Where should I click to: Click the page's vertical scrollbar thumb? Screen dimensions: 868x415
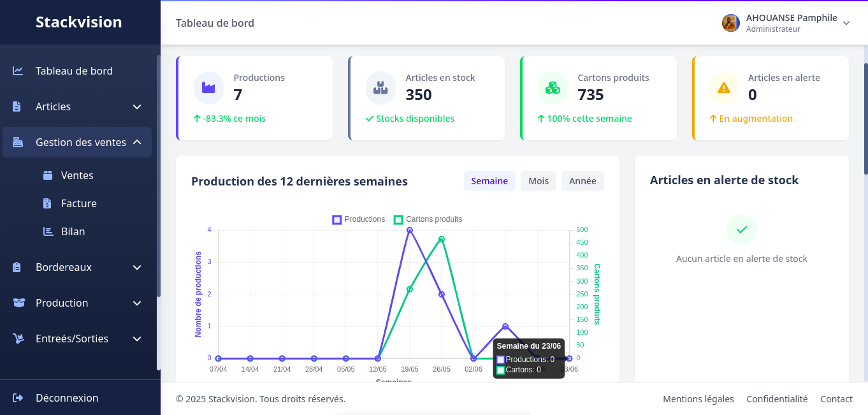tap(865, 118)
